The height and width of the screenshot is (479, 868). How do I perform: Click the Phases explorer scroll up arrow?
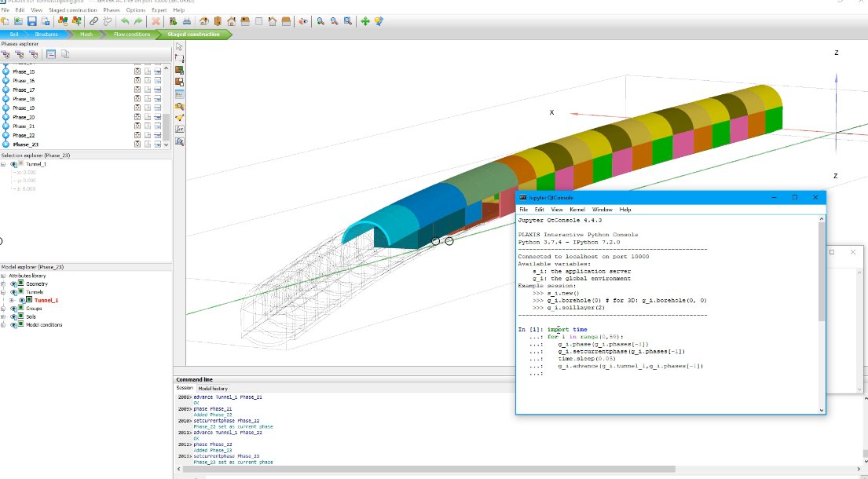(166, 68)
